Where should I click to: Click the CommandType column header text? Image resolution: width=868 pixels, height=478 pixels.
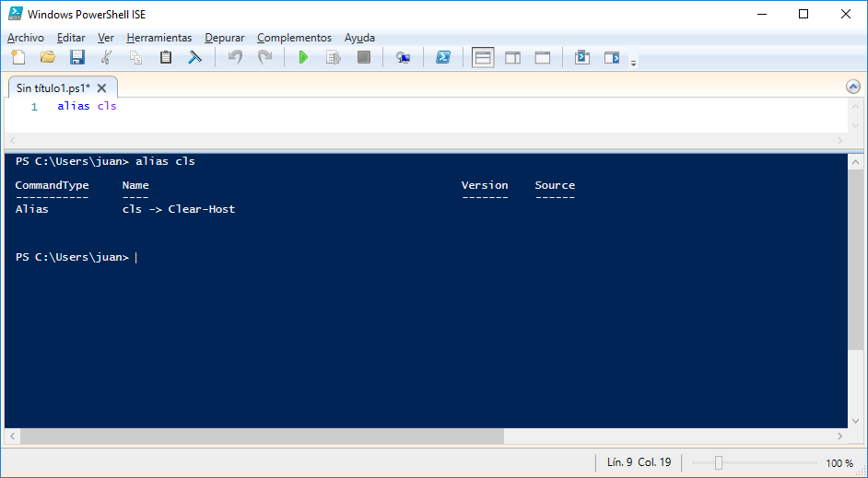[52, 185]
